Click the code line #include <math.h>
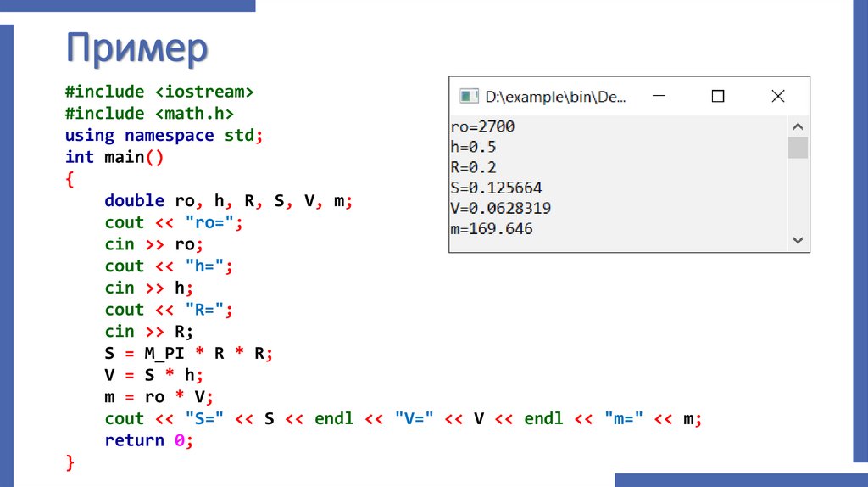This screenshot has width=868, height=487. pyautogui.click(x=149, y=114)
